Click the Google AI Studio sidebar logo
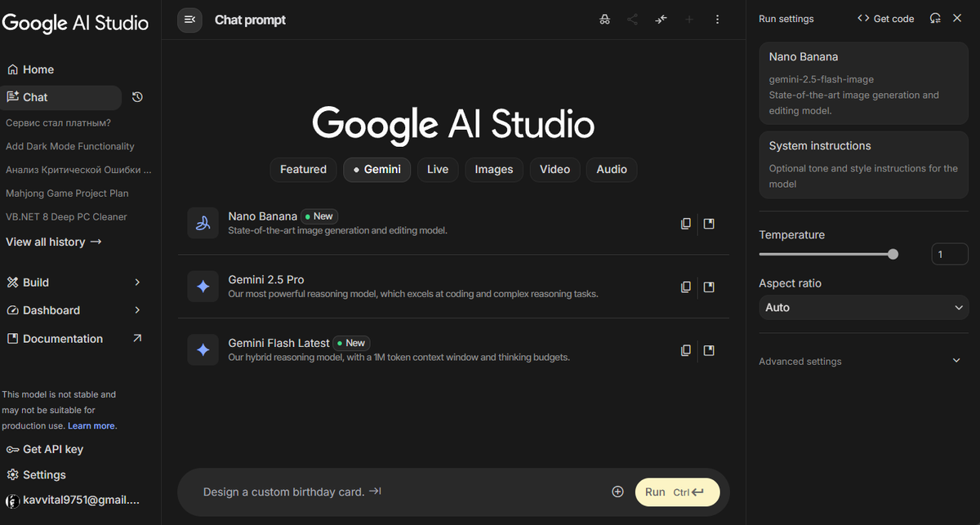980x525 pixels. (x=75, y=23)
